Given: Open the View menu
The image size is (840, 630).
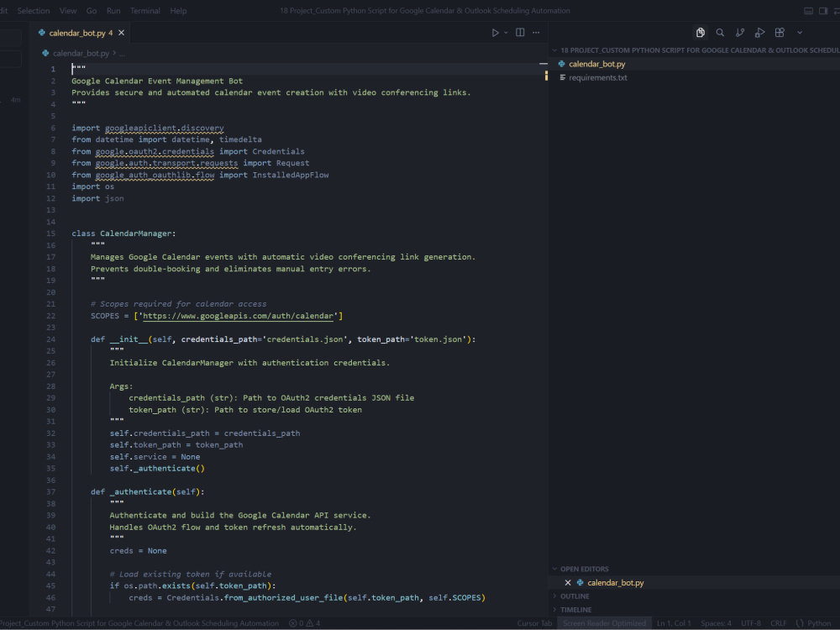Looking at the screenshot, I should (67, 11).
